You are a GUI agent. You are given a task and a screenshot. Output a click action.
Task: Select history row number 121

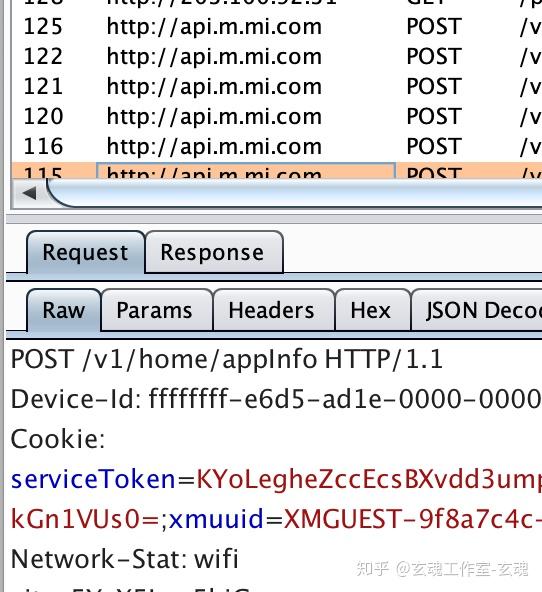pos(277,86)
